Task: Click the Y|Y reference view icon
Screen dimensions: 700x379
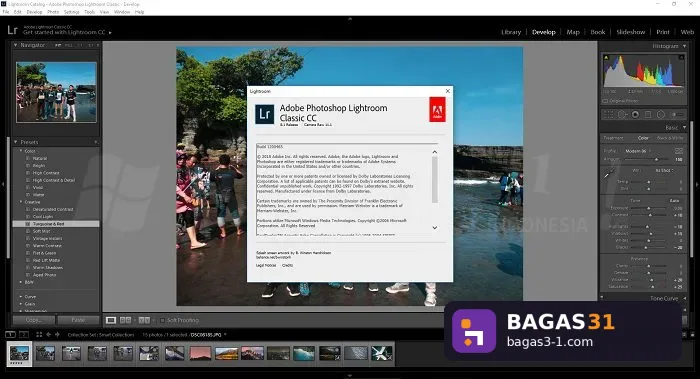Action: pos(144,320)
